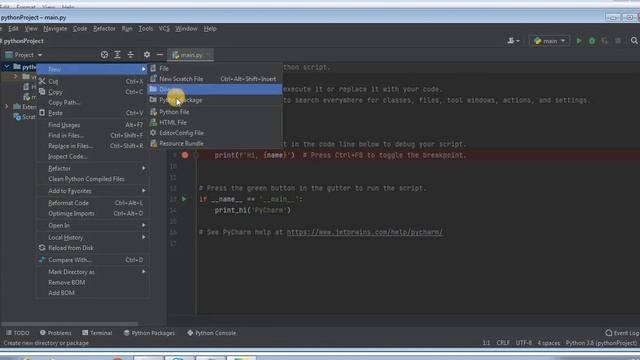640x360 pixels.
Task: Select Inspect Code... entry
Action: click(93, 157)
